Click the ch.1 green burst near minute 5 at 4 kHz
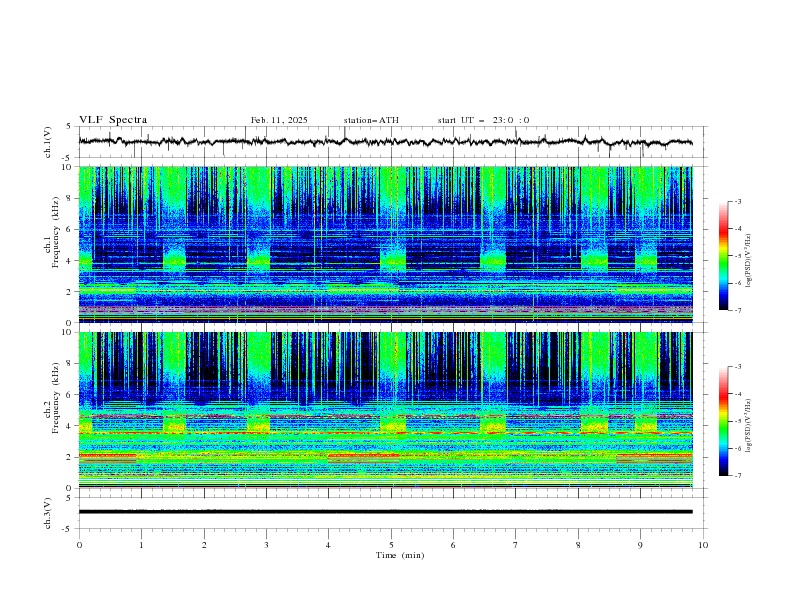Image resolution: width=792 pixels, height=612 pixels. point(392,259)
